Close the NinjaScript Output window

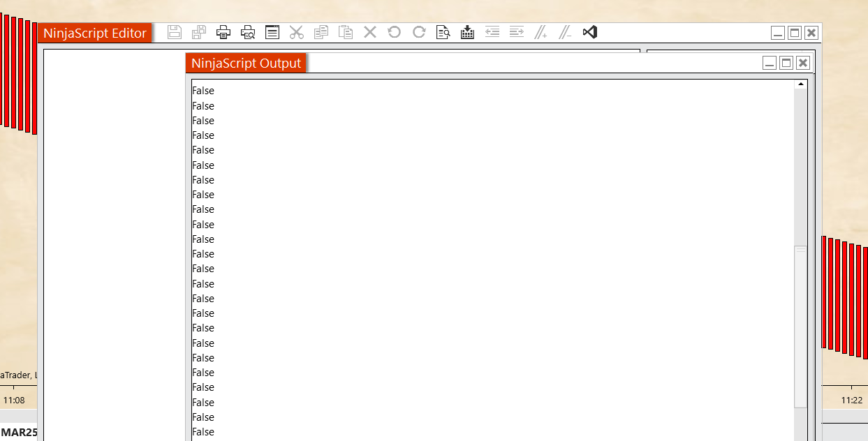click(x=803, y=63)
